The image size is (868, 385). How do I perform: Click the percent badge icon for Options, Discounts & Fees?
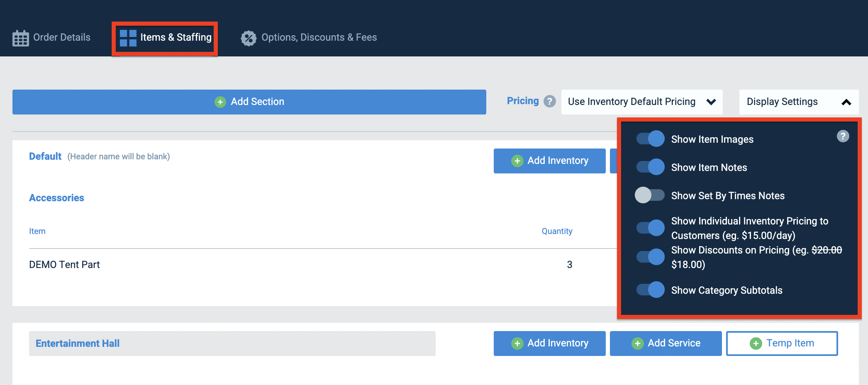tap(249, 38)
